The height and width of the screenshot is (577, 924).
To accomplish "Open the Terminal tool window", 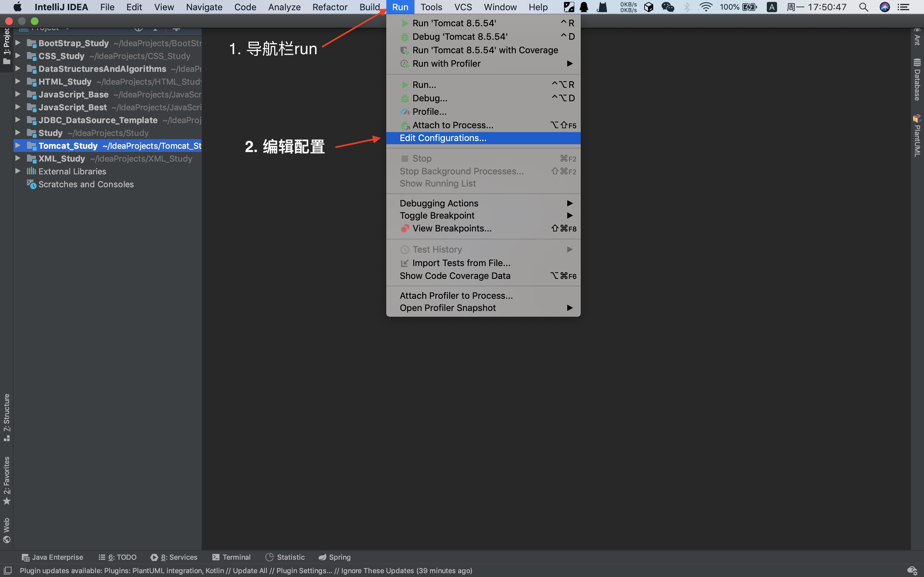I will point(231,557).
